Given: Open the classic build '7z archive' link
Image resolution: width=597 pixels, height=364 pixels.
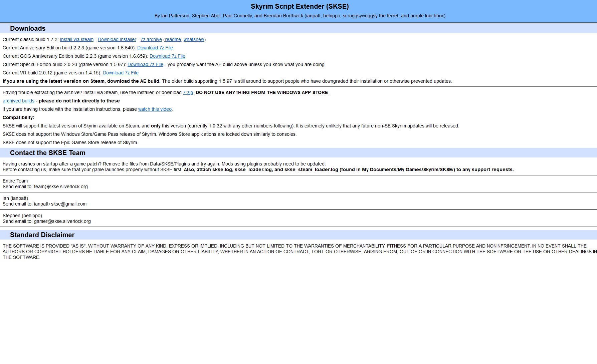Looking at the screenshot, I should click(151, 39).
